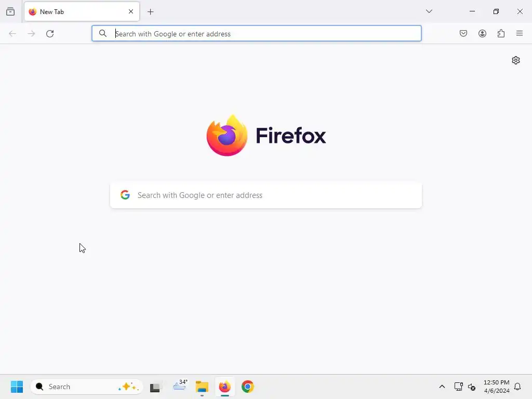Open a new tab with plus button
Viewport: 532px width, 399px height.
[x=151, y=12]
